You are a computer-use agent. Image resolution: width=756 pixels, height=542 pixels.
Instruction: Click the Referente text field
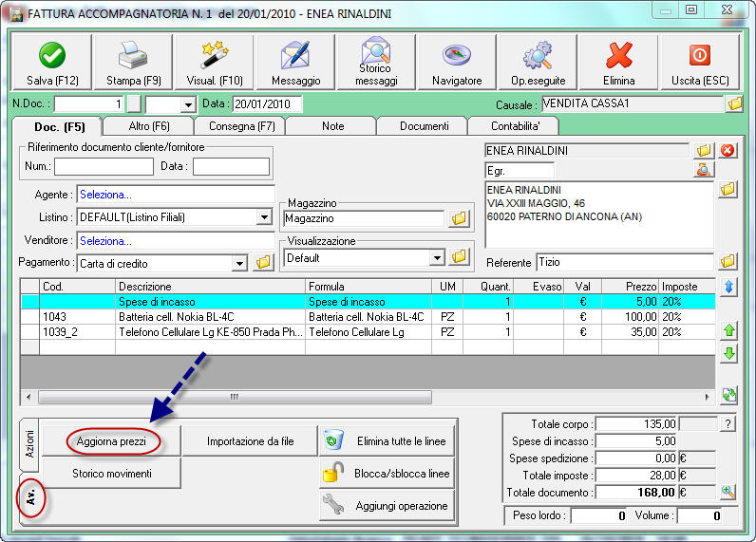click(624, 262)
